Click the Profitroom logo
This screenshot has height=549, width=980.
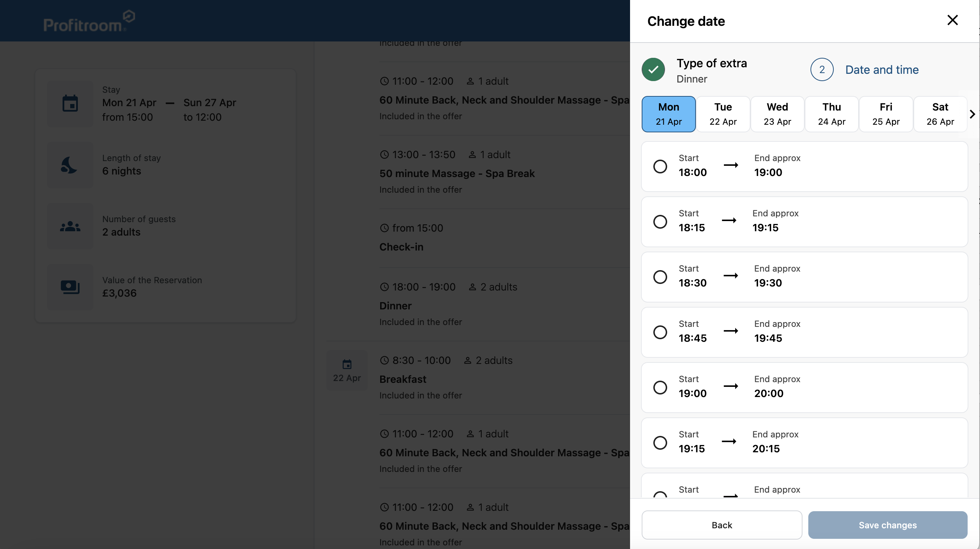pyautogui.click(x=88, y=20)
